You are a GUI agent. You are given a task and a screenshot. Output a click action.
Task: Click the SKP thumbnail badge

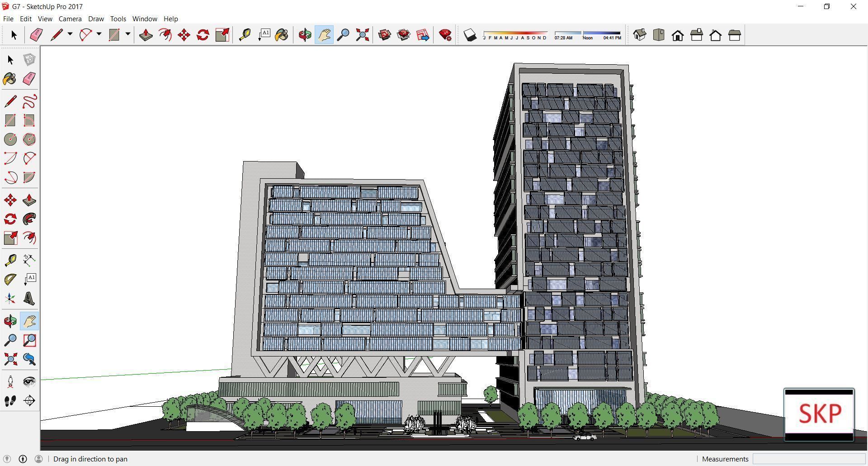pos(819,414)
